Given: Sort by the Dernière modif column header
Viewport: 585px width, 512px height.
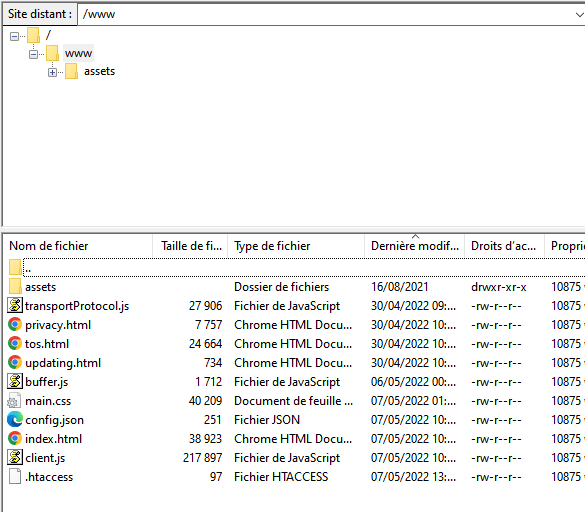Looking at the screenshot, I should tap(414, 246).
